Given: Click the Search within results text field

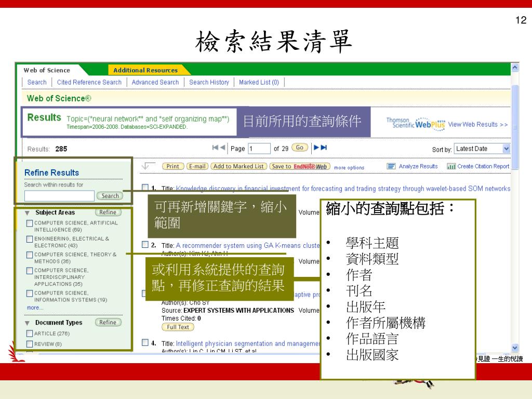Looking at the screenshot, I should 59,196.
